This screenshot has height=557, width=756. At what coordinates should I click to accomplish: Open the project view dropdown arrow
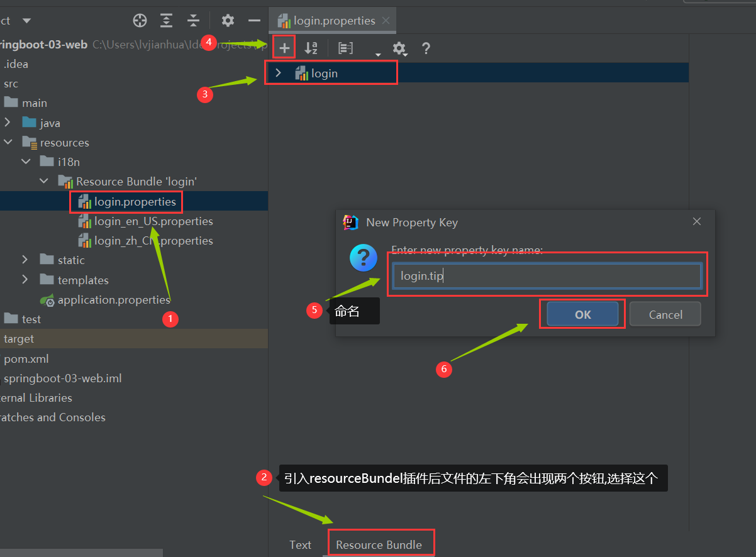tap(26, 21)
